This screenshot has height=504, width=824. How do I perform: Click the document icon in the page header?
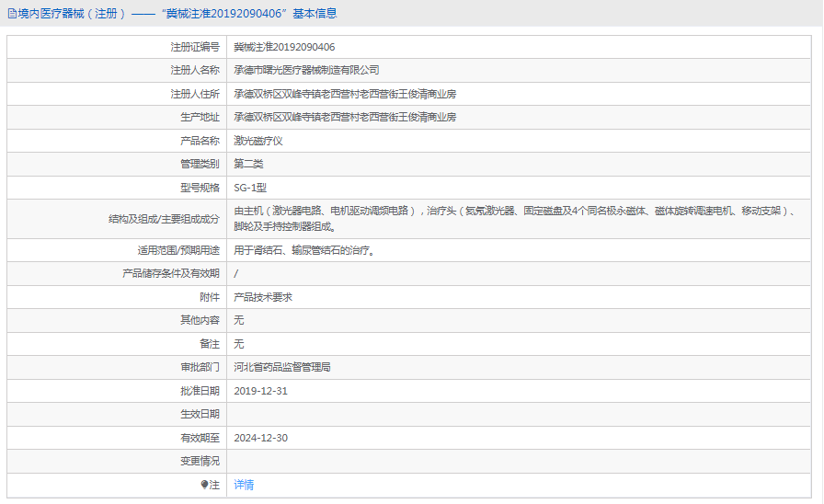click(12, 14)
